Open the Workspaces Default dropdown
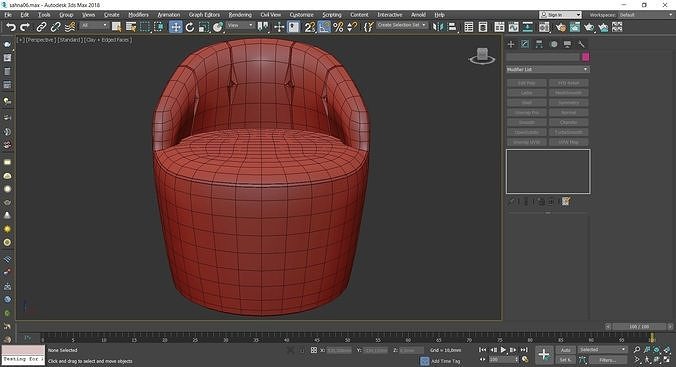 pos(645,15)
